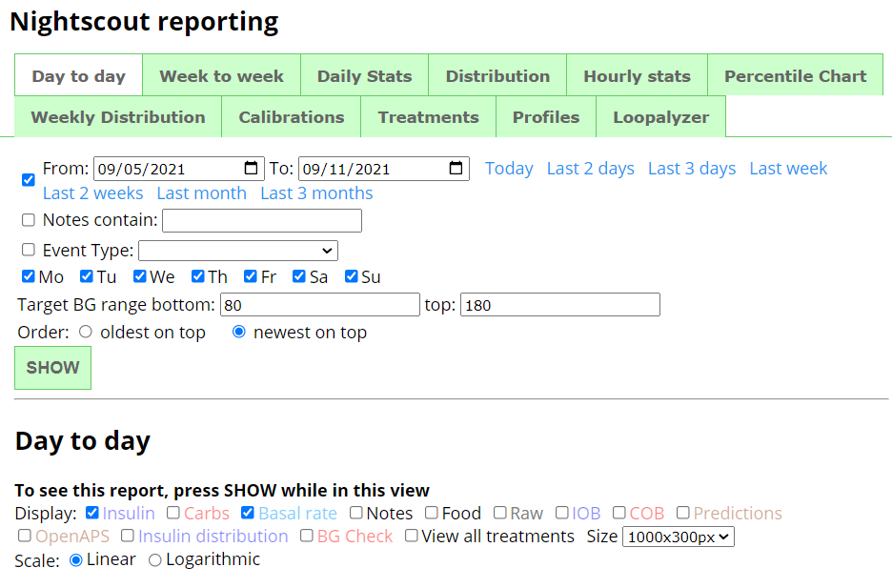This screenshot has width=892, height=588.
Task: Open calendar picker in To date field
Action: coord(456,169)
